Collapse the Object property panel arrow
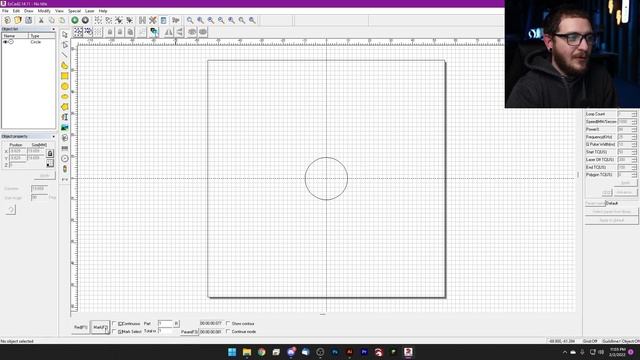This screenshot has height=360, width=640. tap(53, 136)
